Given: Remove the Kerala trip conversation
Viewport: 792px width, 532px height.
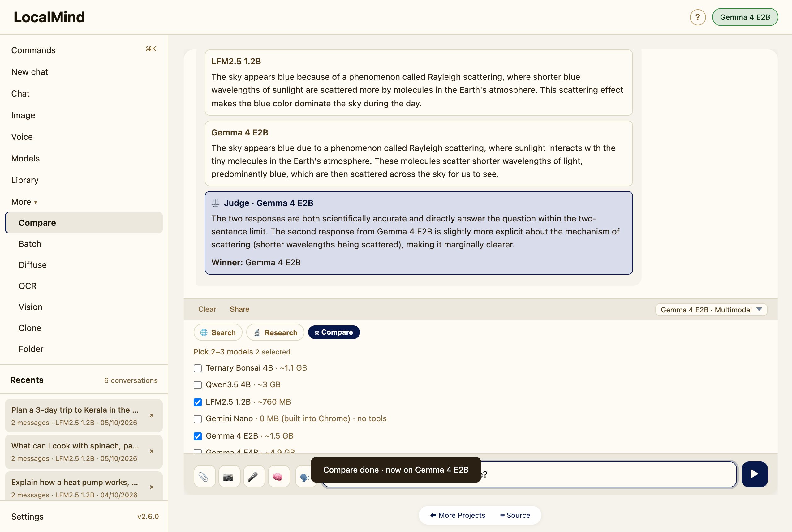Looking at the screenshot, I should (152, 415).
